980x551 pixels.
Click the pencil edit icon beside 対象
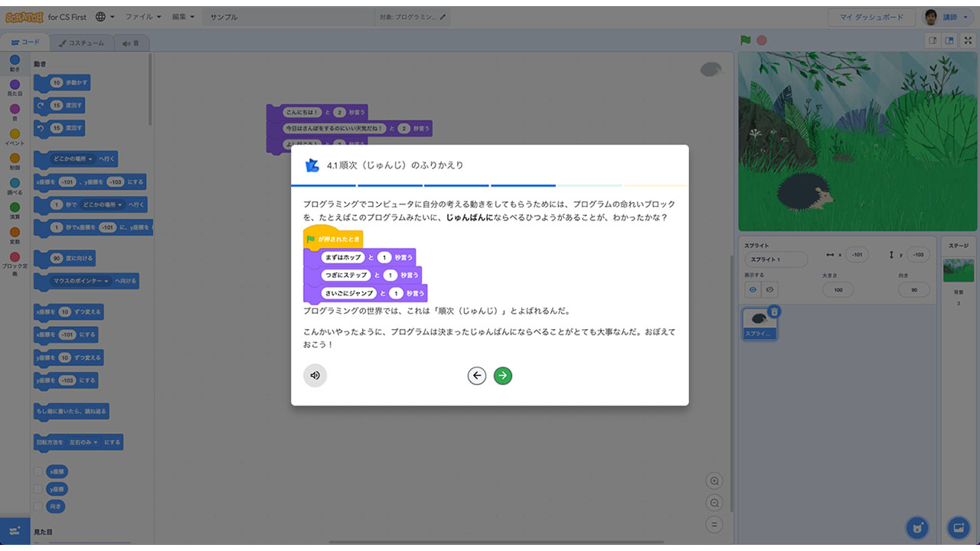(x=443, y=17)
